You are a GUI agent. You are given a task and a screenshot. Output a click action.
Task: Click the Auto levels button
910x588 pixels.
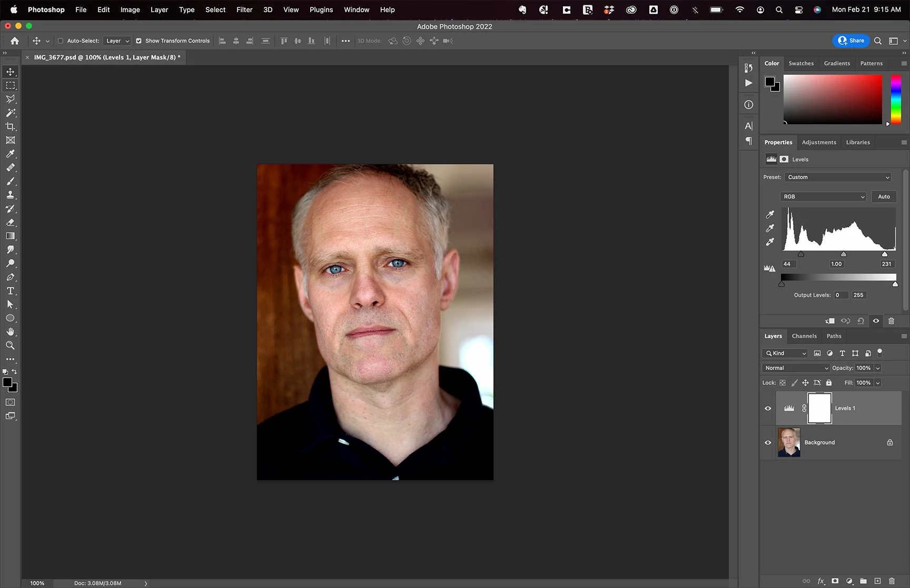point(884,196)
